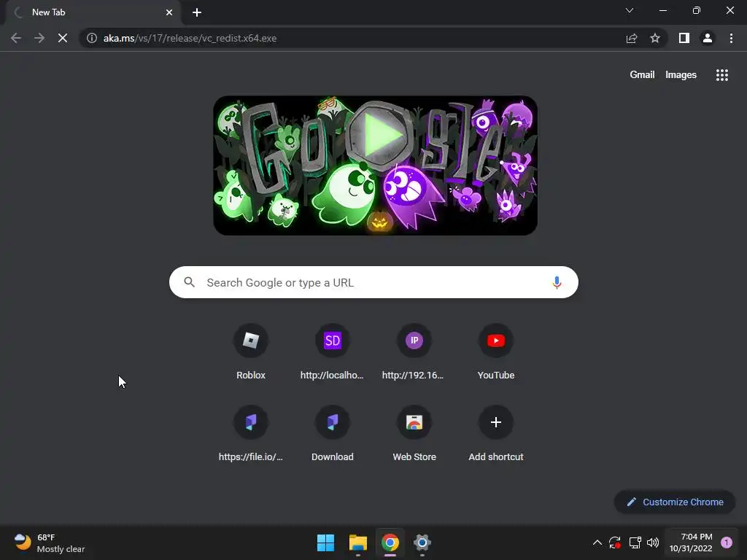Go forward using the forward arrow

[39, 38]
